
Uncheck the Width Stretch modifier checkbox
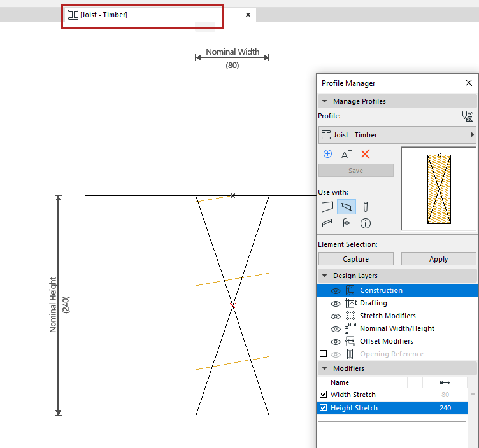323,395
